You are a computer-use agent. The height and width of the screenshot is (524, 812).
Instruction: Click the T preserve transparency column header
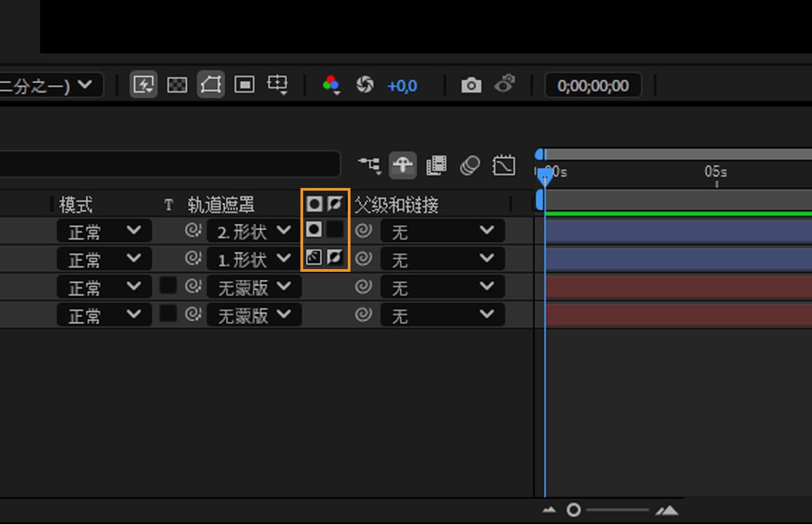coord(168,205)
